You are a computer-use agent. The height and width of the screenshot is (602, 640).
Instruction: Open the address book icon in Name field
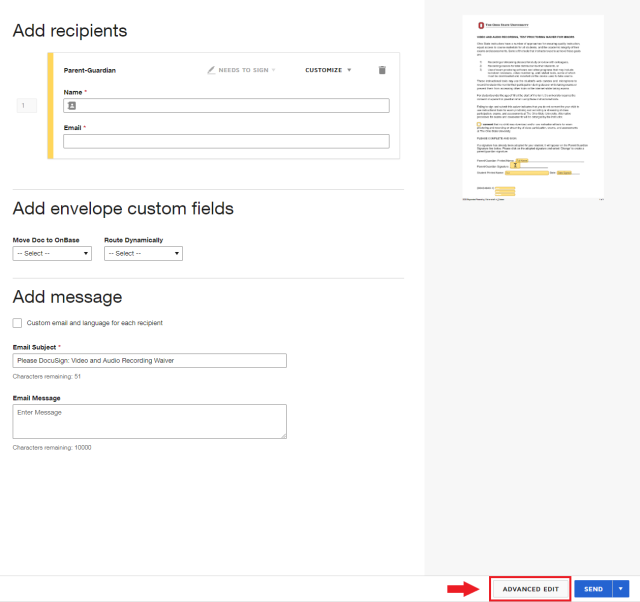click(72, 106)
